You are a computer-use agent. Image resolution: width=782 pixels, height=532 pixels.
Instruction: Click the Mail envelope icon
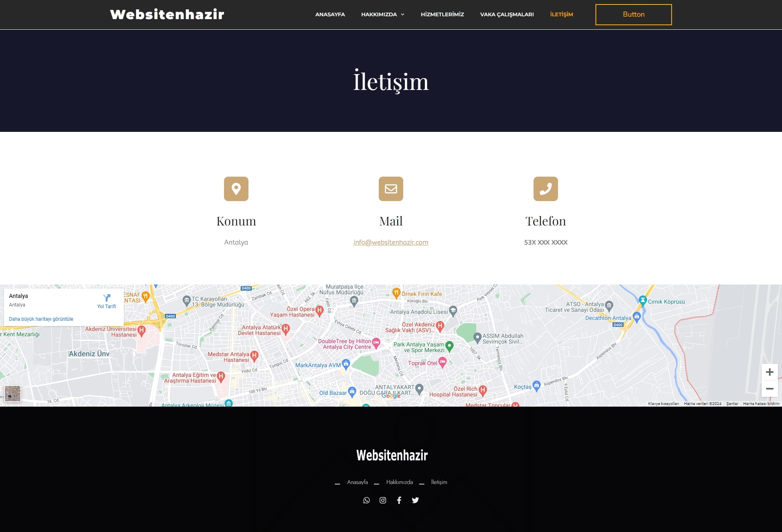pyautogui.click(x=391, y=189)
